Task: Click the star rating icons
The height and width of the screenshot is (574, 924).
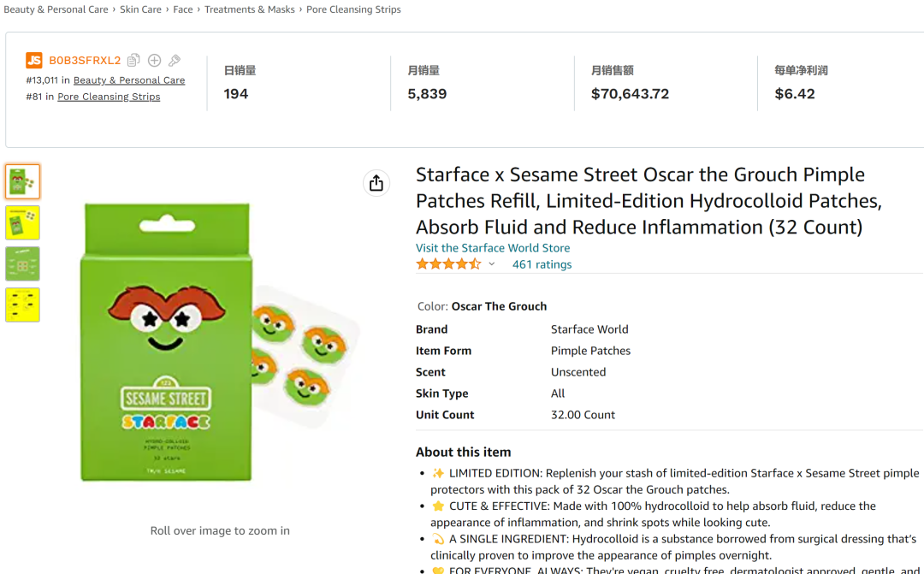Action: pyautogui.click(x=448, y=264)
